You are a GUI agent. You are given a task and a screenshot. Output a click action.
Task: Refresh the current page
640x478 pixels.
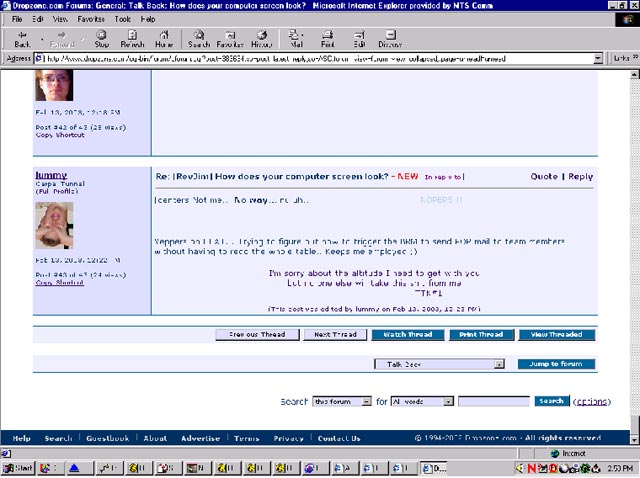click(132, 38)
